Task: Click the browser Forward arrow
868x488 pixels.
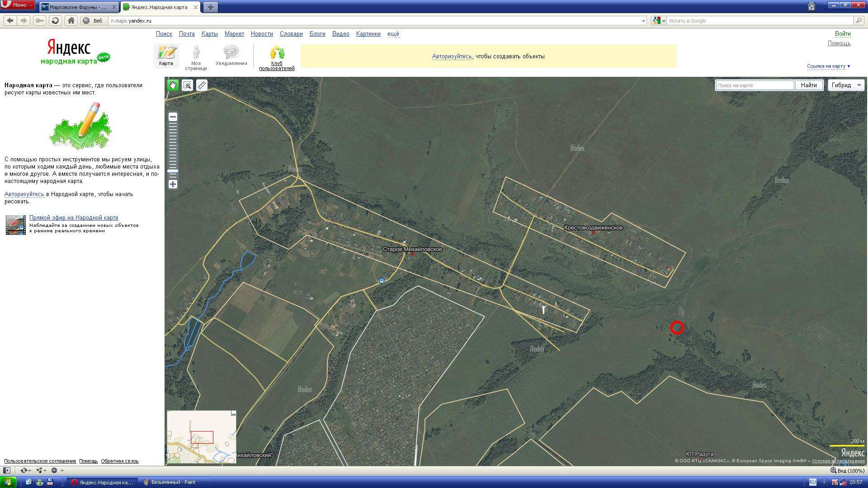Action: pyautogui.click(x=24, y=20)
